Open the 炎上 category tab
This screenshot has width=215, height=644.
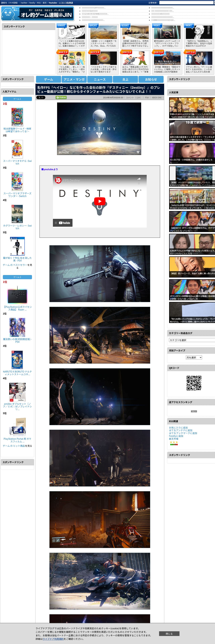(x=125, y=79)
